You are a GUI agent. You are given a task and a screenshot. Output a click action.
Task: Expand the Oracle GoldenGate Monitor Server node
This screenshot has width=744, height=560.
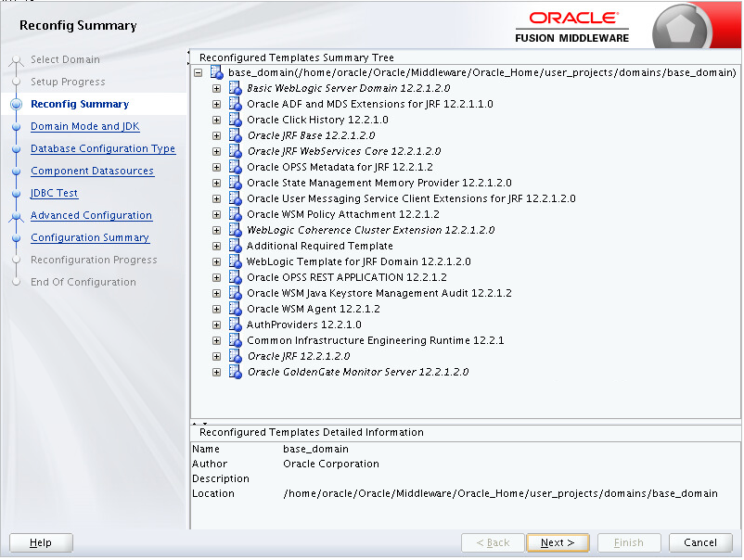[217, 372]
